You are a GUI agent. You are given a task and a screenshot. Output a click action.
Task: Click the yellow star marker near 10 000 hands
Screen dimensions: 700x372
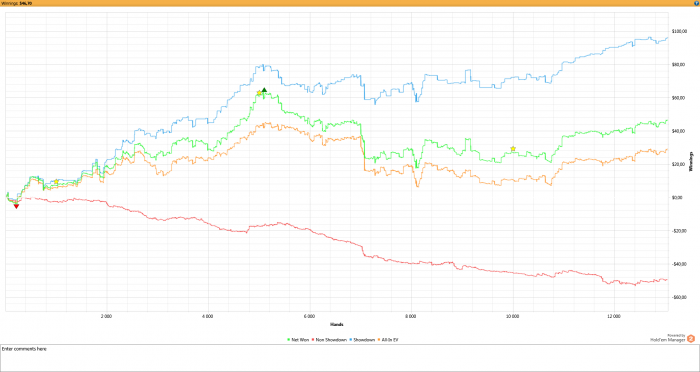tap(513, 149)
